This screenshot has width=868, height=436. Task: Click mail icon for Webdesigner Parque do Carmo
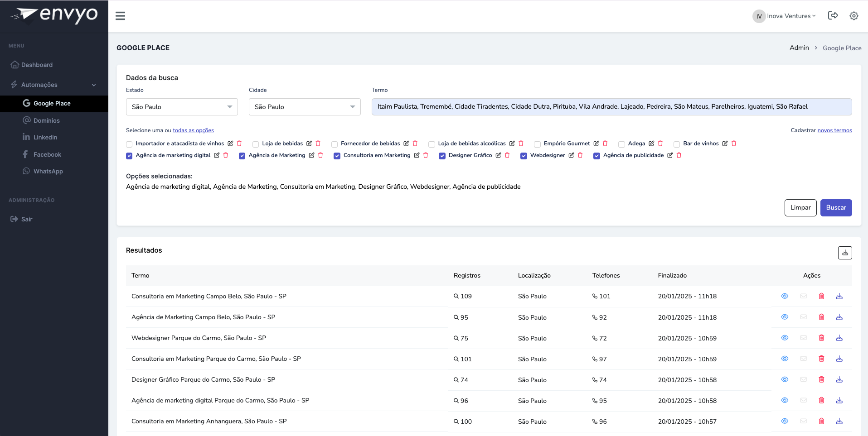point(804,338)
